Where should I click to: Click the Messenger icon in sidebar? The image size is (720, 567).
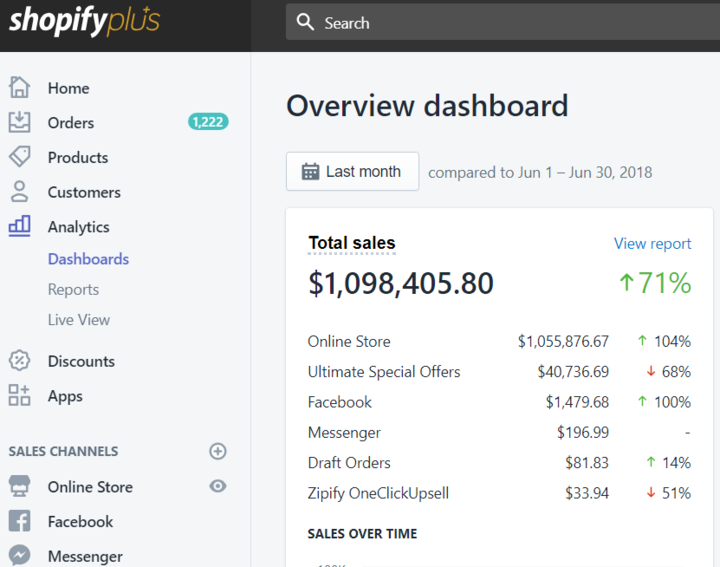[x=19, y=555]
